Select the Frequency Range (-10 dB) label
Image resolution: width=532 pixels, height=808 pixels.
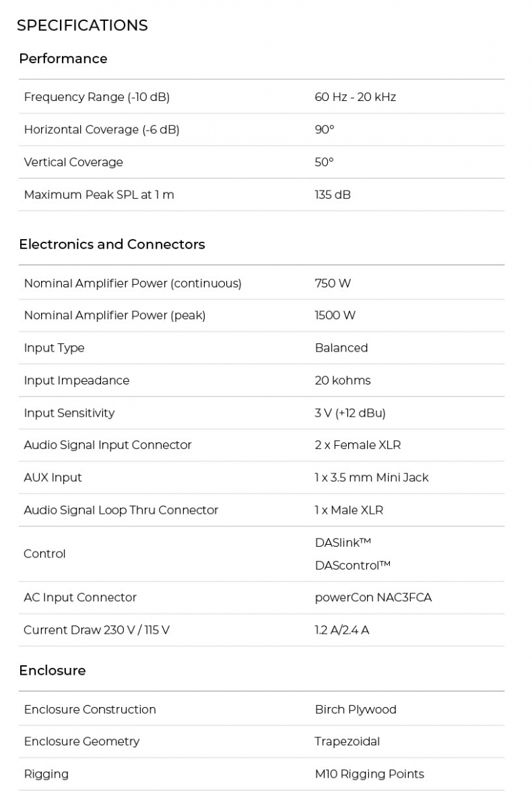(x=97, y=97)
